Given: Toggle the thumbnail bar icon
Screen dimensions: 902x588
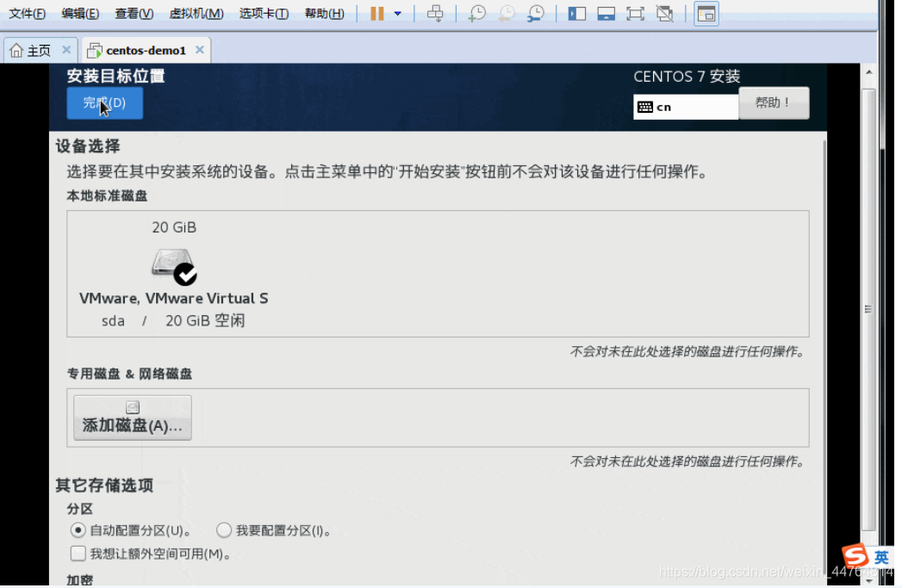Looking at the screenshot, I should click(607, 13).
